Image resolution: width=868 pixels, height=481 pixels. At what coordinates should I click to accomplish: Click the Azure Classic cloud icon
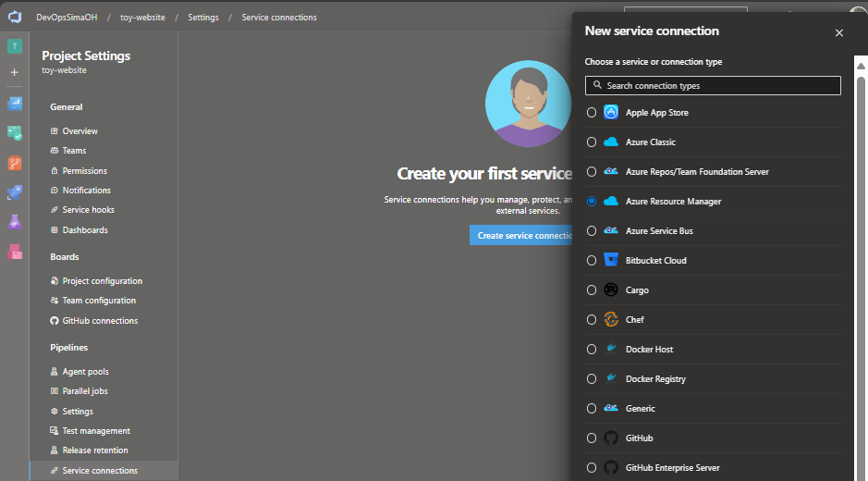611,142
